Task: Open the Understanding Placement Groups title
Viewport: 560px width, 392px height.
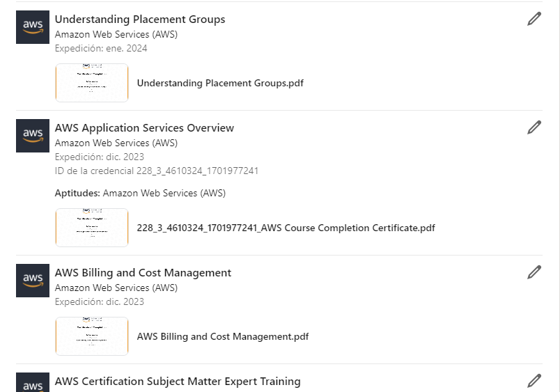Action: click(x=140, y=19)
